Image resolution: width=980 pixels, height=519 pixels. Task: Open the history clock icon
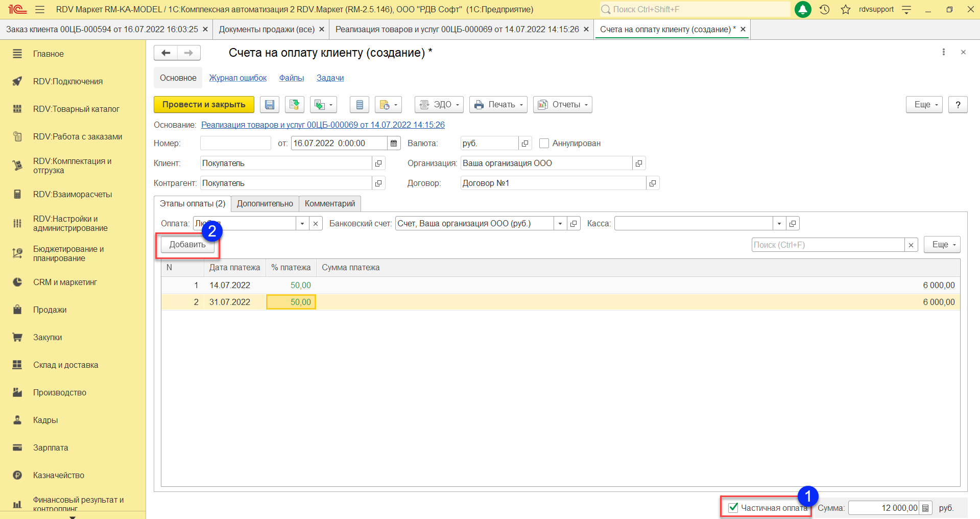click(x=824, y=9)
